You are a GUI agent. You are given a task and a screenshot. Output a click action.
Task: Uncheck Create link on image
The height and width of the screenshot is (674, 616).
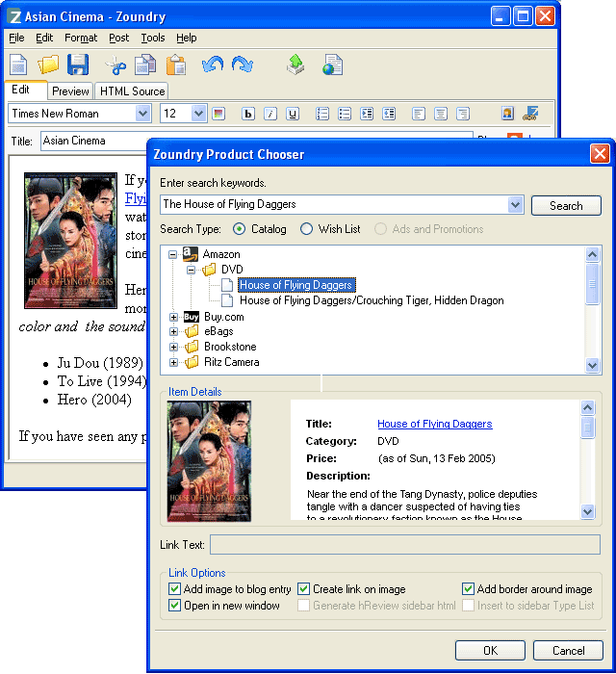[x=304, y=589]
